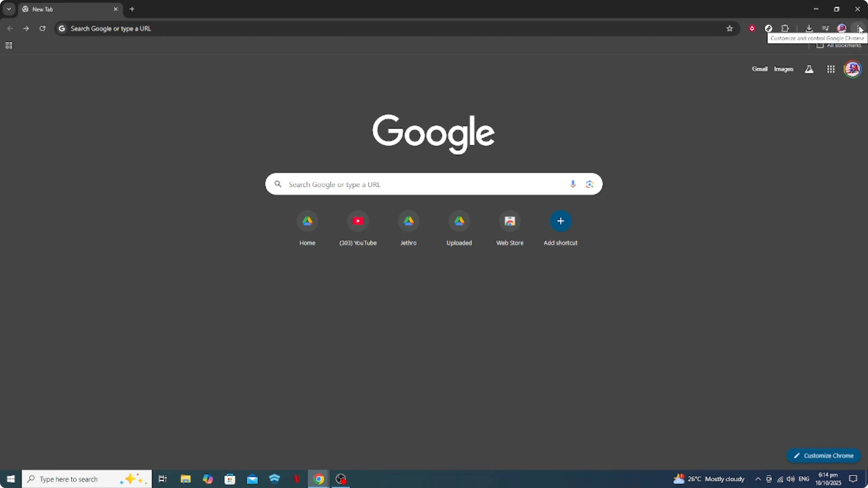Viewport: 868px width, 488px height.
Task: Open network status tray icon
Action: point(780,479)
